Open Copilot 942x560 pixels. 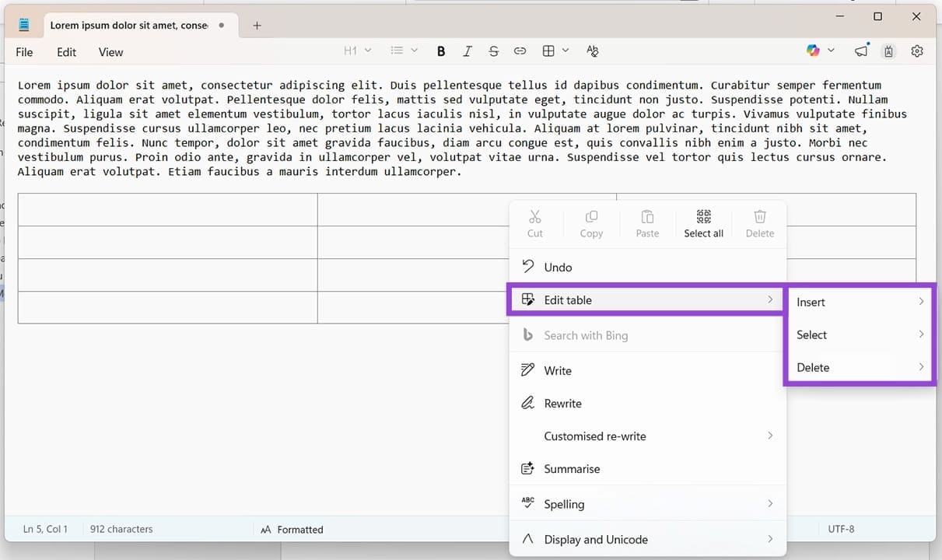pos(814,50)
